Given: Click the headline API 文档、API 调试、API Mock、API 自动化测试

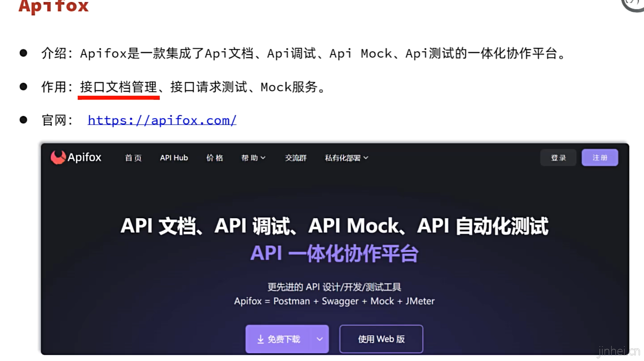Looking at the screenshot, I should point(334,226).
